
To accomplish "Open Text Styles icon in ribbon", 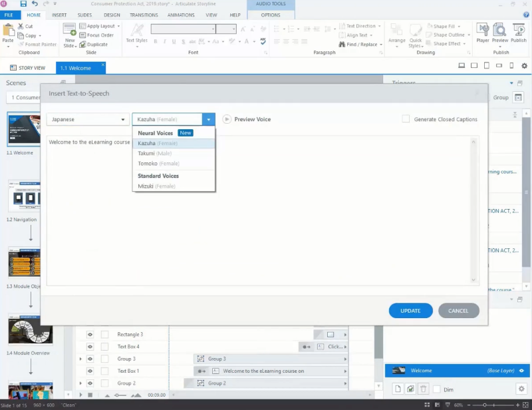I will click(x=137, y=31).
